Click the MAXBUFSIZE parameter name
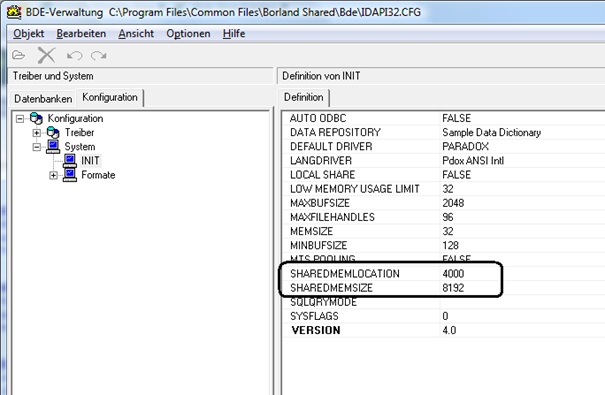The image size is (605, 395). 320,203
